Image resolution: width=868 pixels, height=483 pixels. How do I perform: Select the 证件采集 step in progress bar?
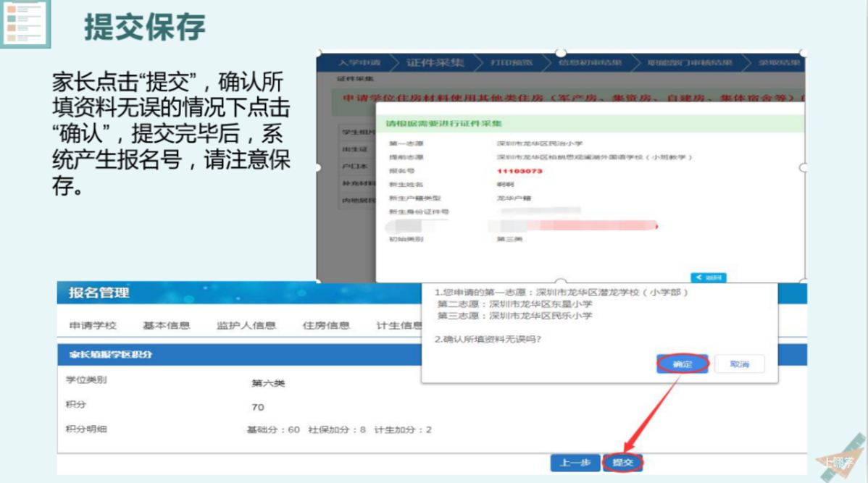click(435, 62)
